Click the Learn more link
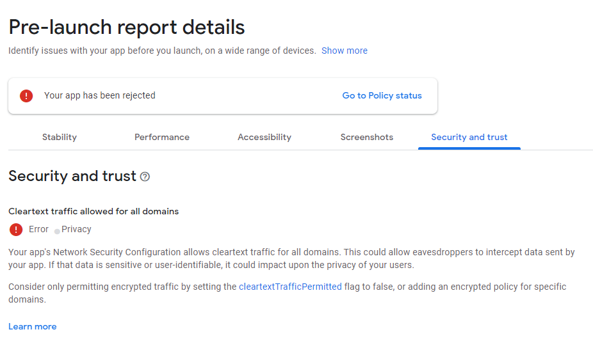Viewport: 593px width, 364px height. [x=33, y=326]
